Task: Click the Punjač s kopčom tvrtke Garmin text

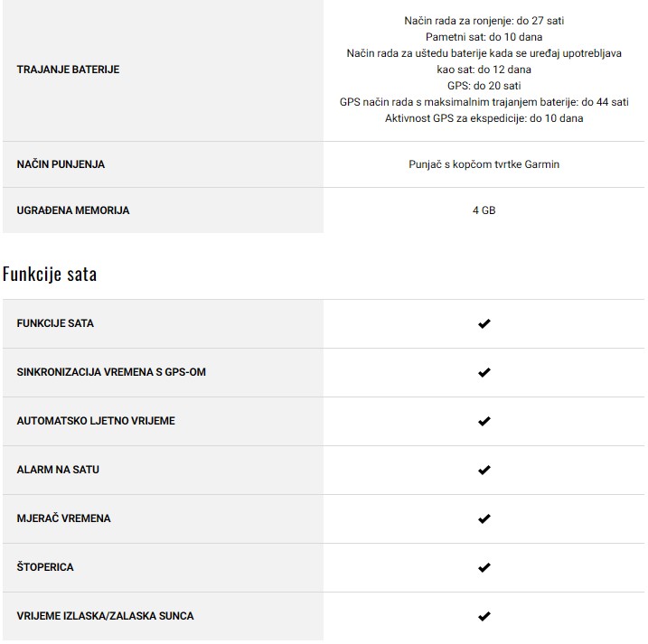Action: click(x=484, y=164)
